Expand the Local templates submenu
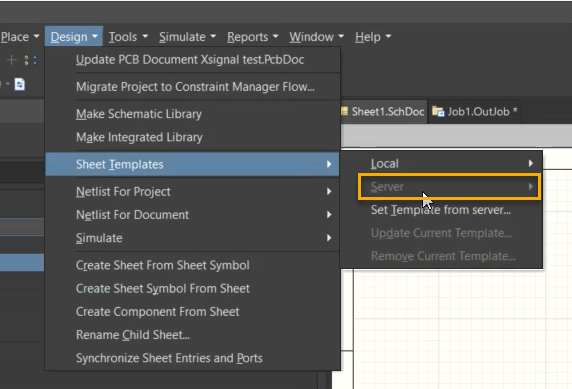The width and height of the screenshot is (572, 389). (441, 163)
